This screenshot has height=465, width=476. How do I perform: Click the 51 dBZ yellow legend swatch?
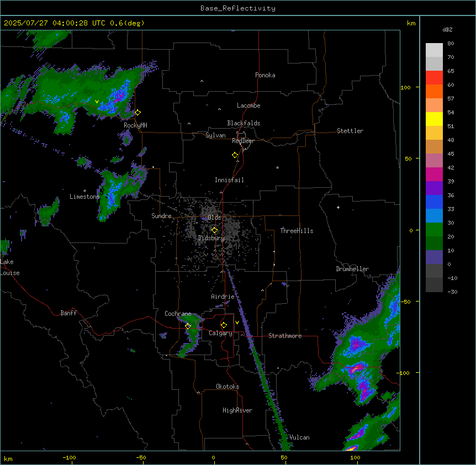coord(434,119)
